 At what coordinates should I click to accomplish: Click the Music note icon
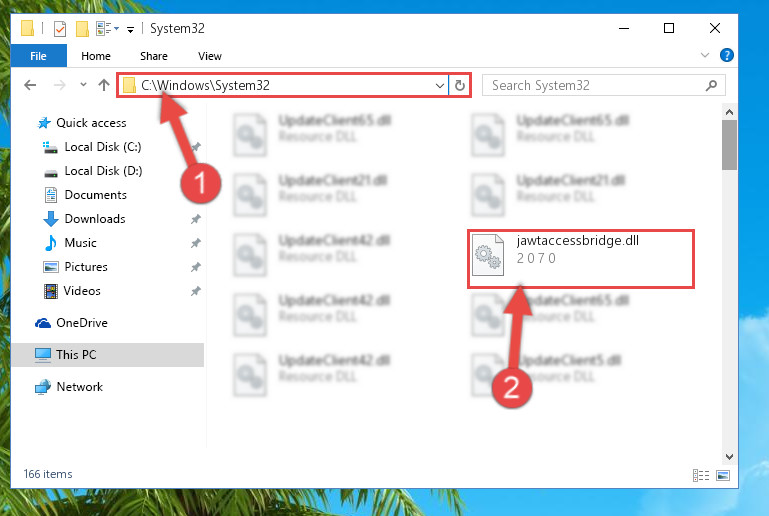click(x=51, y=243)
